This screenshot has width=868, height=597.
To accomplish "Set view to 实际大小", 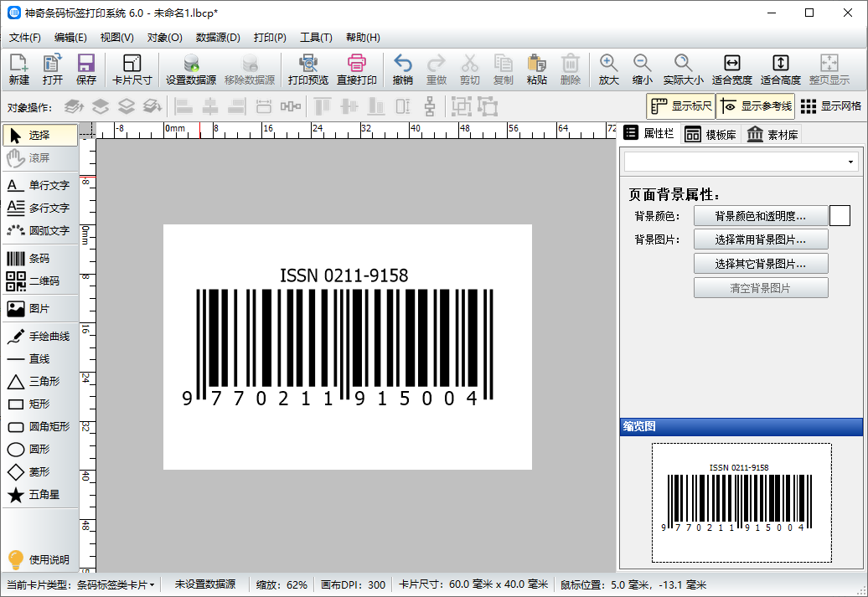I will (683, 69).
